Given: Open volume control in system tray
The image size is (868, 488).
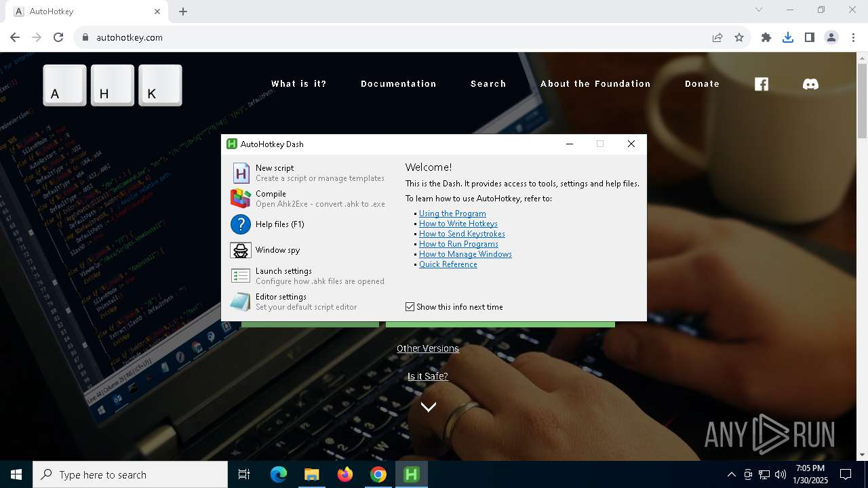Looking at the screenshot, I should pyautogui.click(x=781, y=474).
